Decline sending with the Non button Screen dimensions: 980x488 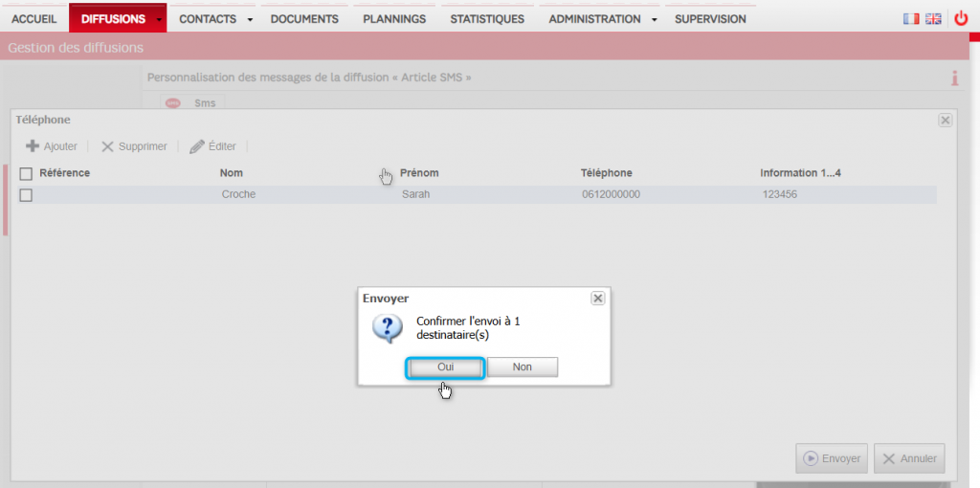tap(522, 367)
